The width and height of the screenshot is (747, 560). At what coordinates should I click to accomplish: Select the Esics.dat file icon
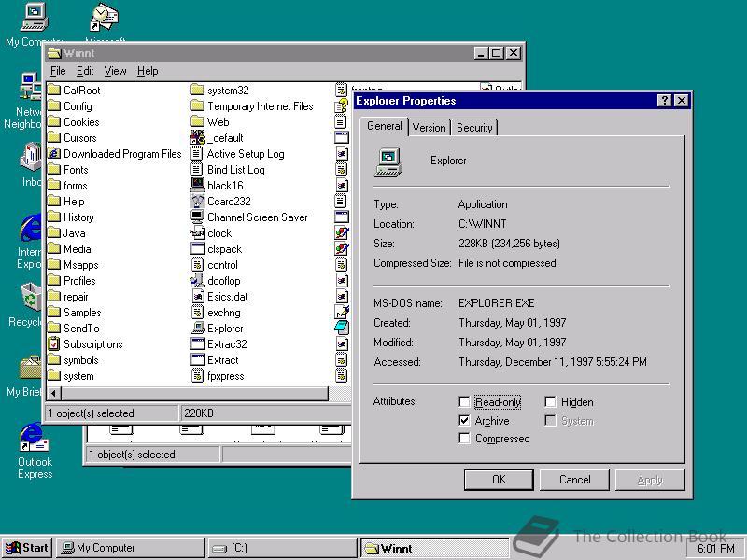[x=197, y=296]
